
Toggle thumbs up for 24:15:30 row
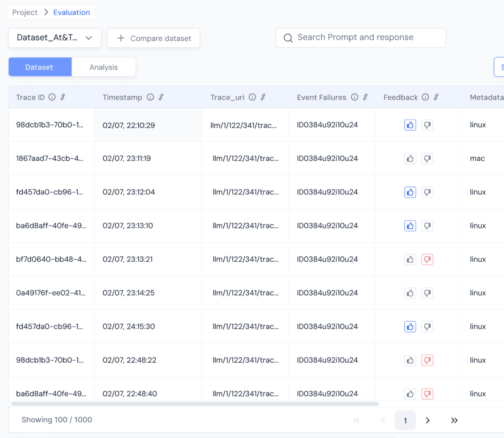[x=410, y=326]
